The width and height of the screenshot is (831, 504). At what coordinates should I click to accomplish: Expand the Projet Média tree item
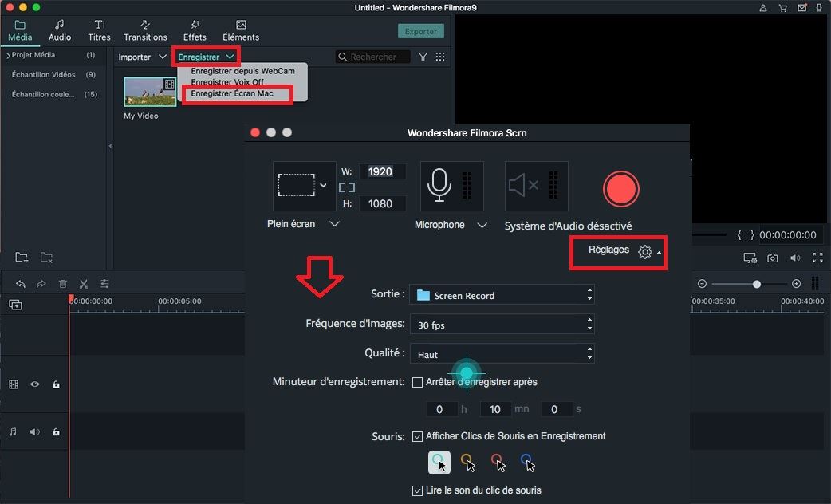(9, 55)
